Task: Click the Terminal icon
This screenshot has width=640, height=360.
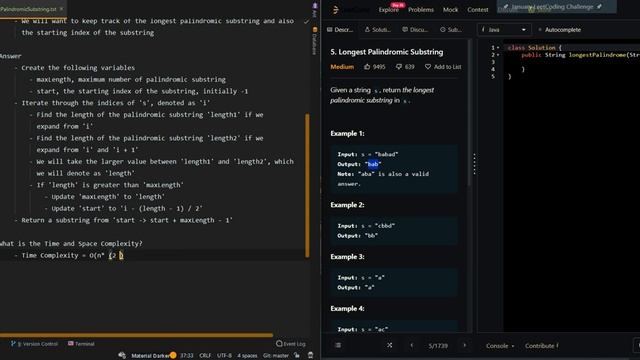Action: coord(71,344)
